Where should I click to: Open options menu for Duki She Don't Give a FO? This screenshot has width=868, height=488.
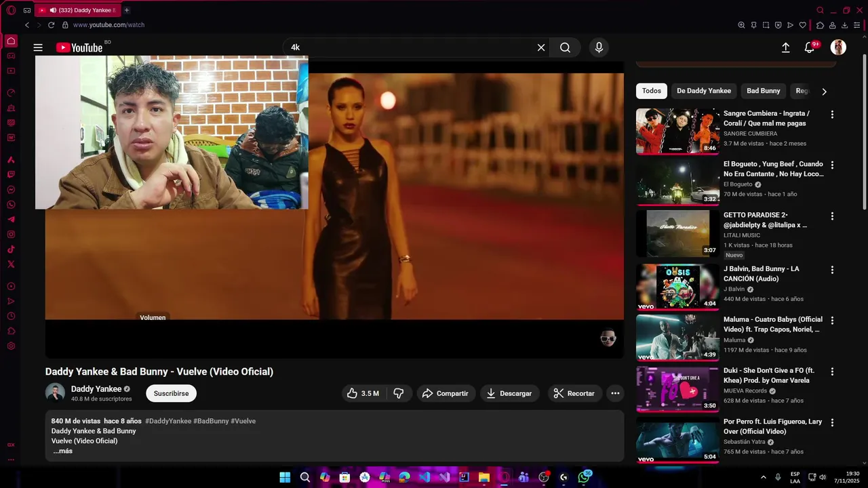coord(832,371)
